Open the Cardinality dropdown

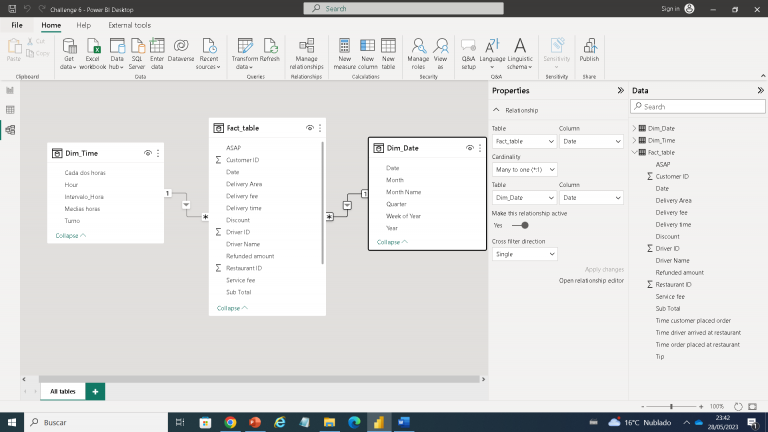[524, 170]
